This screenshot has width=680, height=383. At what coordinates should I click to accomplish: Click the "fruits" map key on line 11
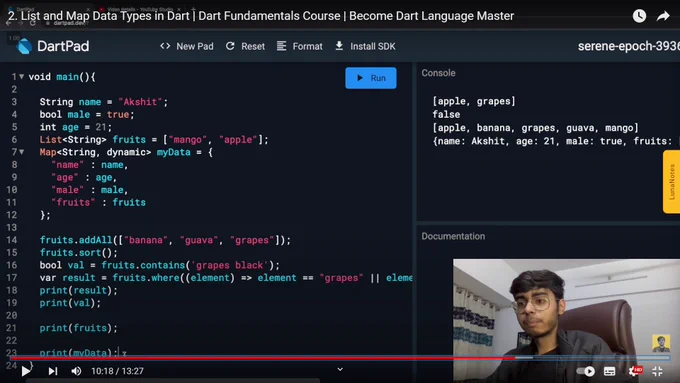pyautogui.click(x=73, y=202)
